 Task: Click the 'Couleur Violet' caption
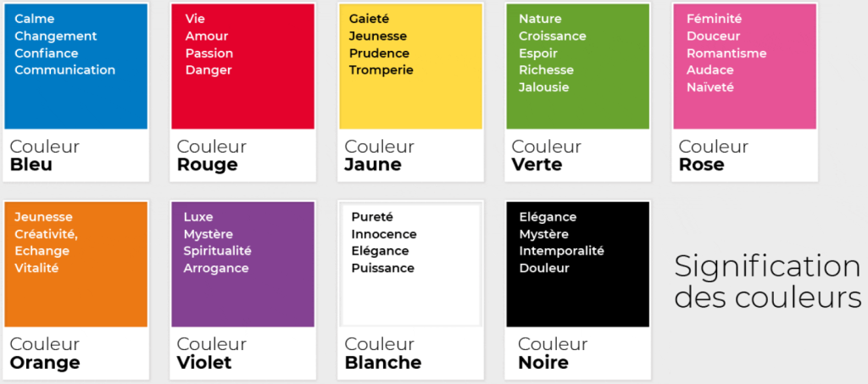coord(212,353)
